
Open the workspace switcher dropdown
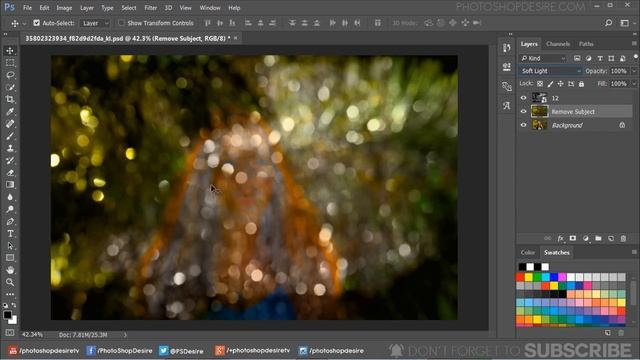(627, 23)
